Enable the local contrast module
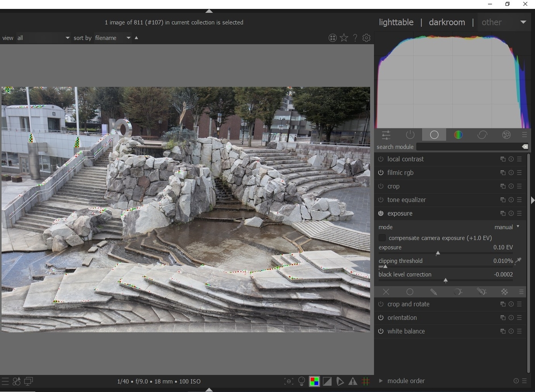Viewport: 535px width, 392px height. click(x=381, y=159)
